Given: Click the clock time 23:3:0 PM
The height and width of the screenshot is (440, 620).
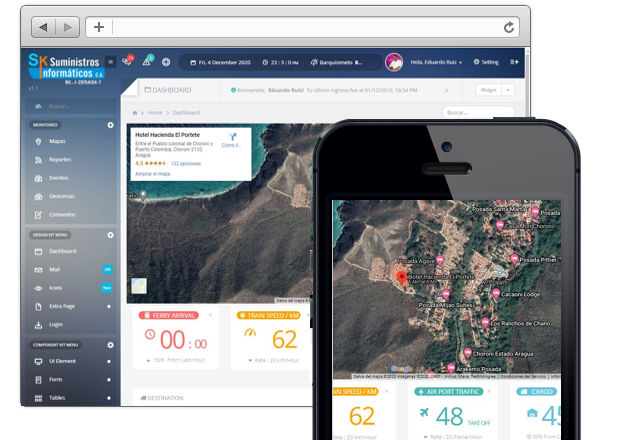Looking at the screenshot, I should click(x=280, y=62).
